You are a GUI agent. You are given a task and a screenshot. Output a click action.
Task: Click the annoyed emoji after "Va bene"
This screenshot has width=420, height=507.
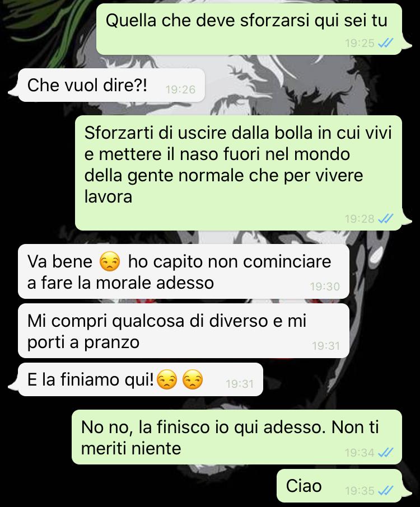(x=110, y=261)
